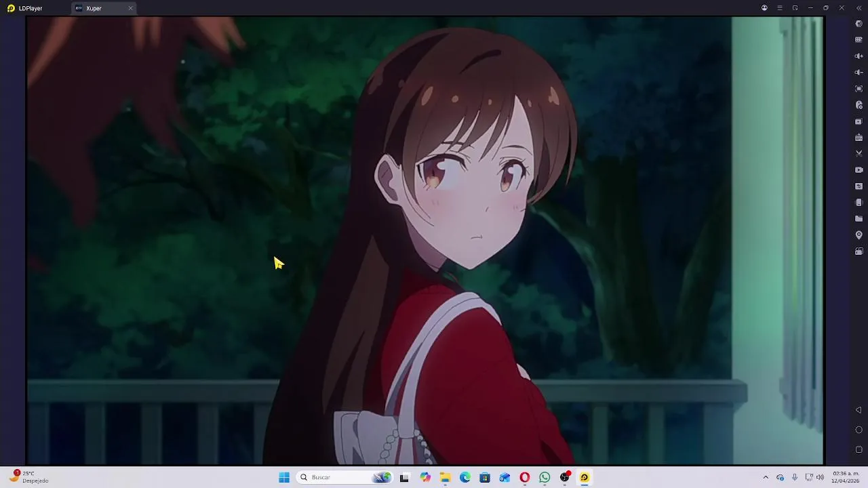Open synchronizer icon in sidebar
This screenshot has width=868, height=488.
[x=859, y=186]
